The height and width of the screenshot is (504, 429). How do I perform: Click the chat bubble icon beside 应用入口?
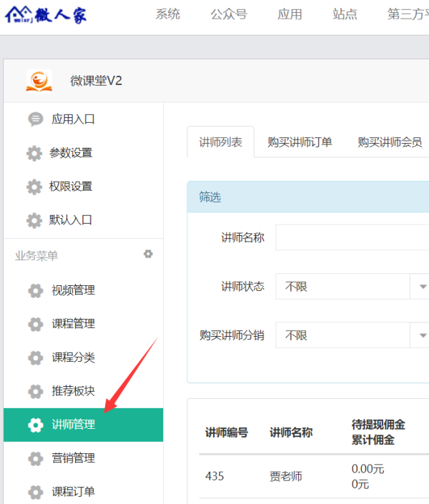point(35,119)
